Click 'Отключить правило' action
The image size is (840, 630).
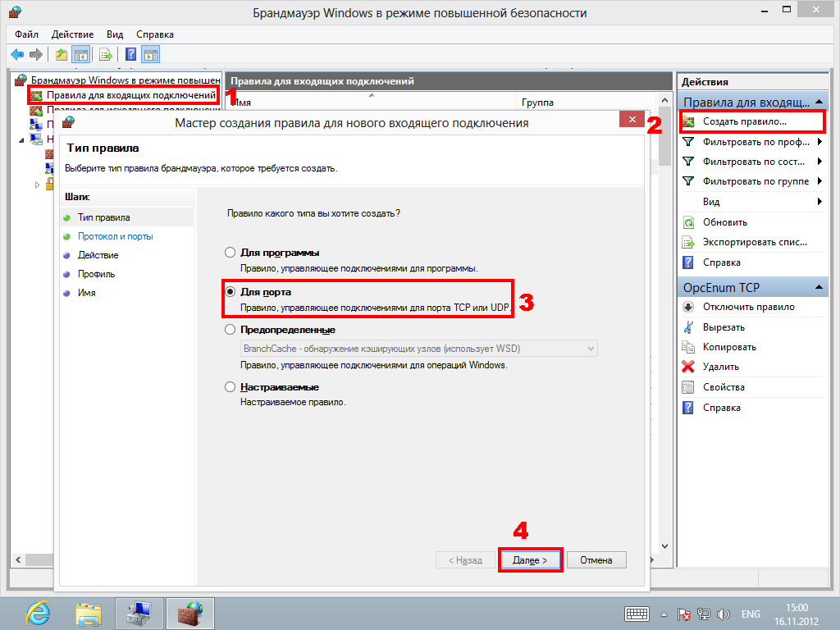tap(748, 307)
